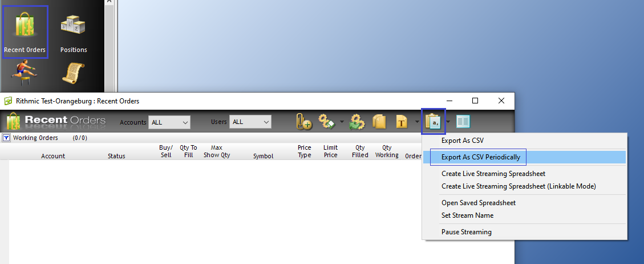This screenshot has height=264, width=644.
Task: Click the gears with floppy disk icon
Action: pos(327,122)
